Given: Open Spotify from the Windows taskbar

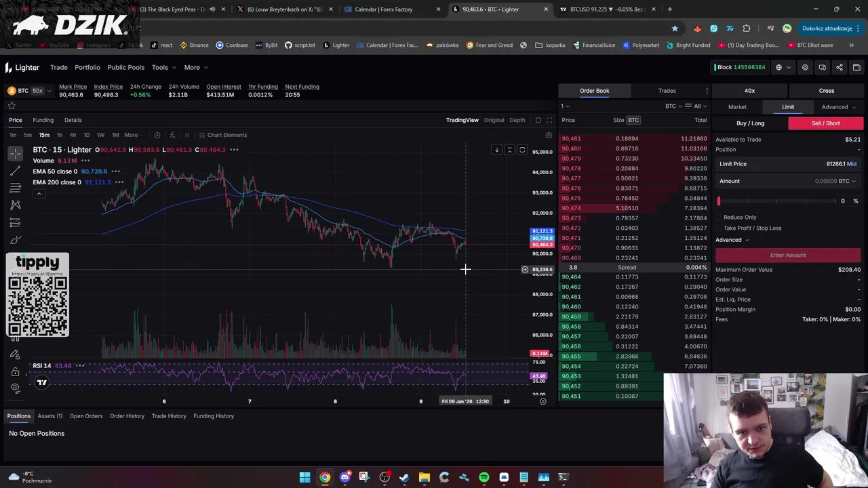Looking at the screenshot, I should pos(484,477).
